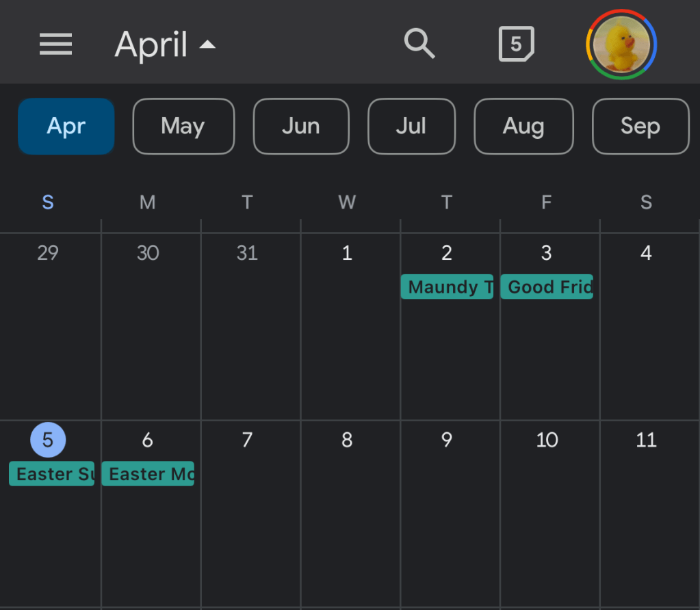This screenshot has width=700, height=610.
Task: Go to the Jul month chip
Action: click(411, 126)
